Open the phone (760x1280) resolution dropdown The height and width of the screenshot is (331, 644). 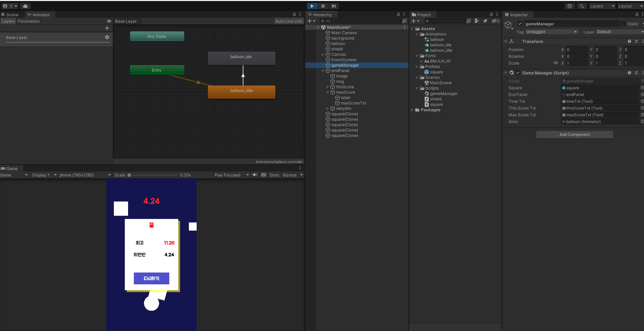point(85,175)
